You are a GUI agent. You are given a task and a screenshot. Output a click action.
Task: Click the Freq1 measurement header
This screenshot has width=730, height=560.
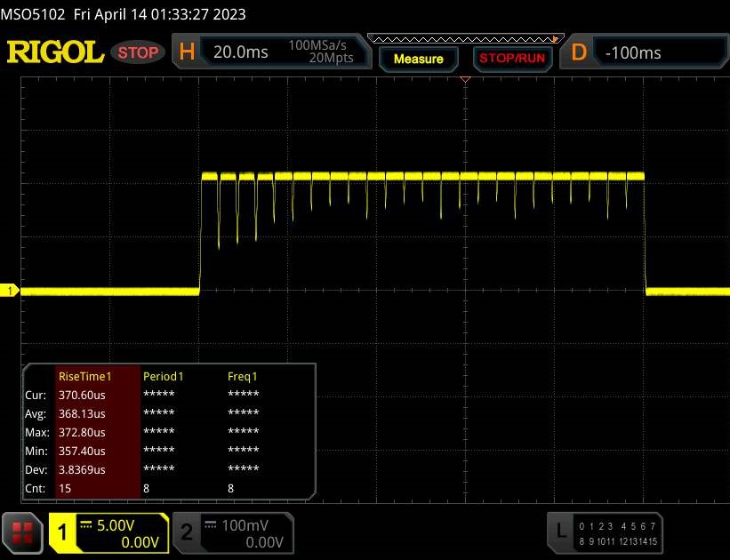243,376
